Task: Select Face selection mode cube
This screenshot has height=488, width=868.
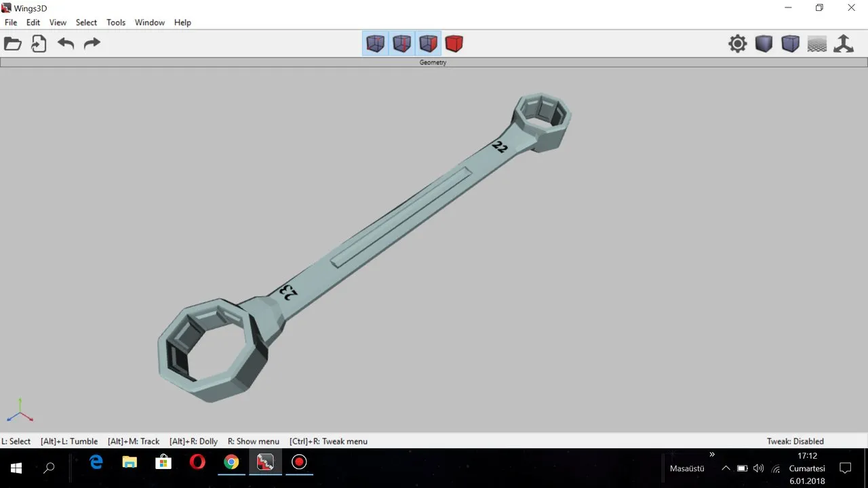Action: pyautogui.click(x=428, y=43)
